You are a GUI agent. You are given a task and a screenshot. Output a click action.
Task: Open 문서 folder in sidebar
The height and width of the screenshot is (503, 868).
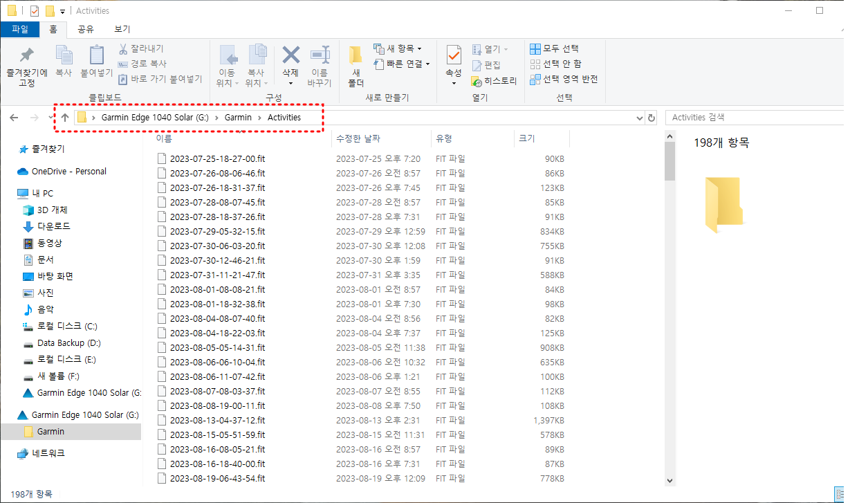tap(38, 259)
